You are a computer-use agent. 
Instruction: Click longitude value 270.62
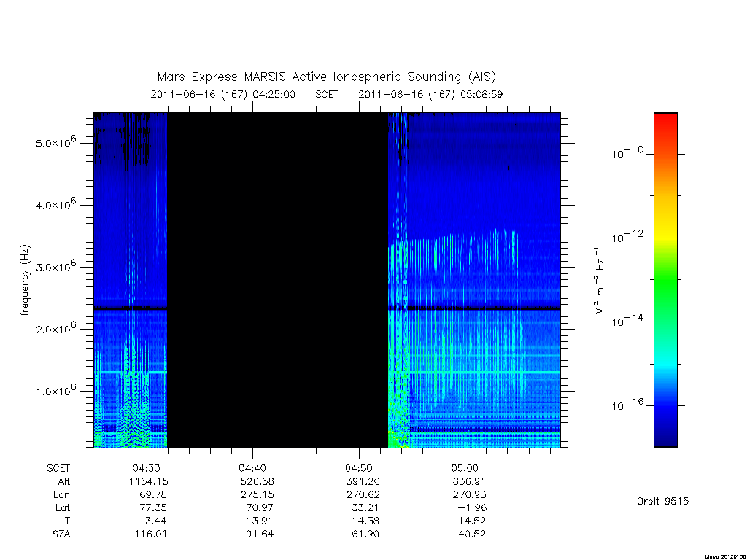coord(363,495)
